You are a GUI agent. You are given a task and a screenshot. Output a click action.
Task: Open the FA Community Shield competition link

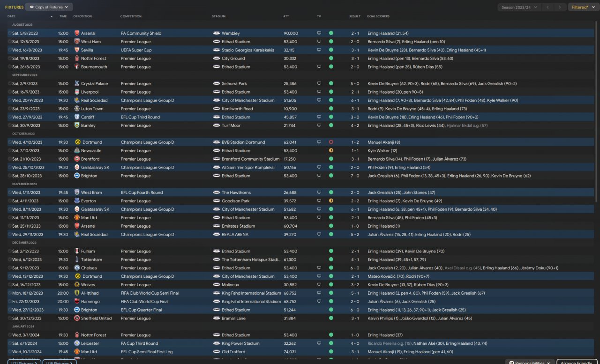[x=141, y=33]
